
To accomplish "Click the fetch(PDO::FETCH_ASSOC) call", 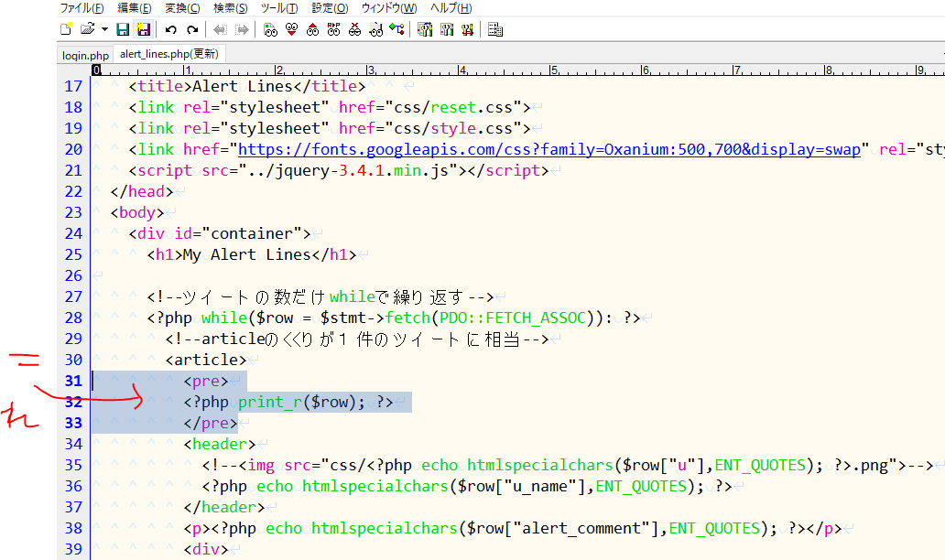I will [x=490, y=318].
